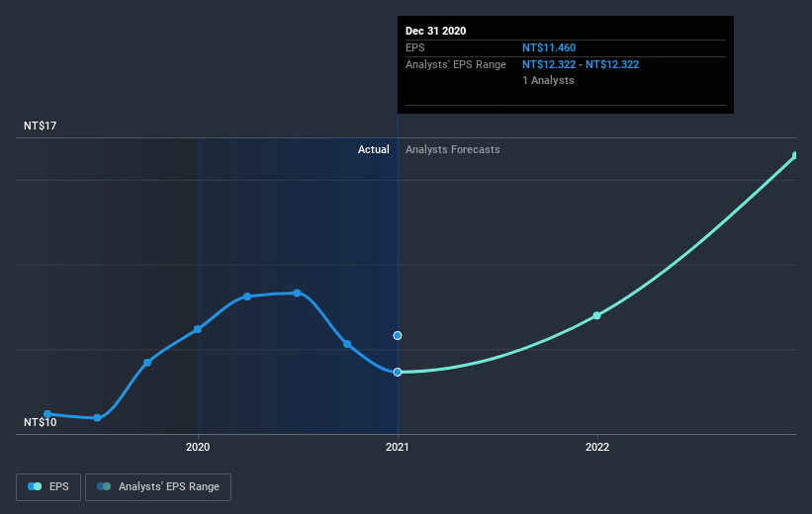Click the NT$17 y-axis label
The image size is (812, 514).
[40, 126]
